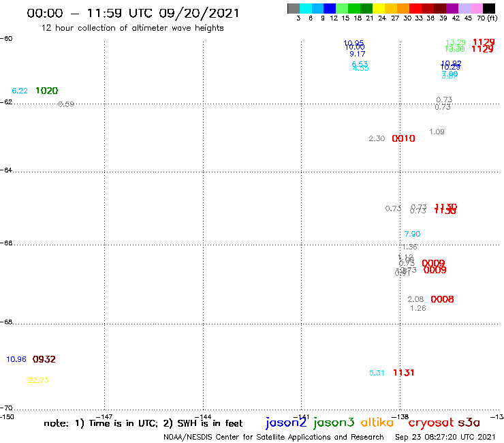Click 'NOAA/NESDIS Center for Satellite Applications and Research'
This screenshot has width=504, height=443.
(x=274, y=438)
